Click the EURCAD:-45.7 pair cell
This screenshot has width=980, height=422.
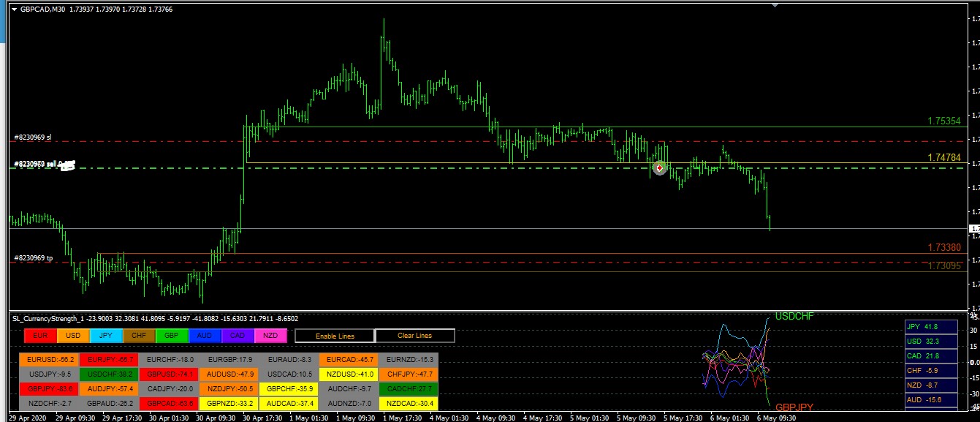tap(348, 360)
